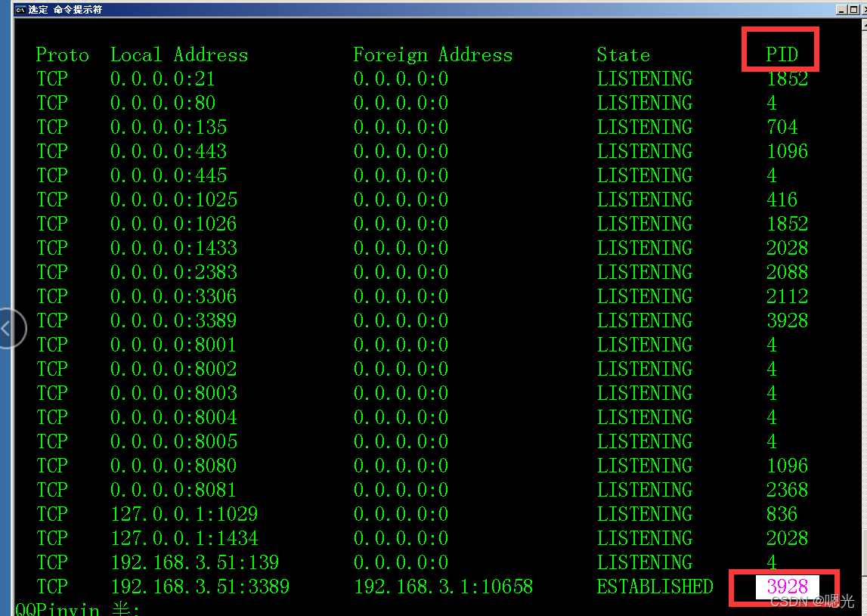Click PID 1096 in the port 8080 row
The width and height of the screenshot is (867, 616).
788,466
